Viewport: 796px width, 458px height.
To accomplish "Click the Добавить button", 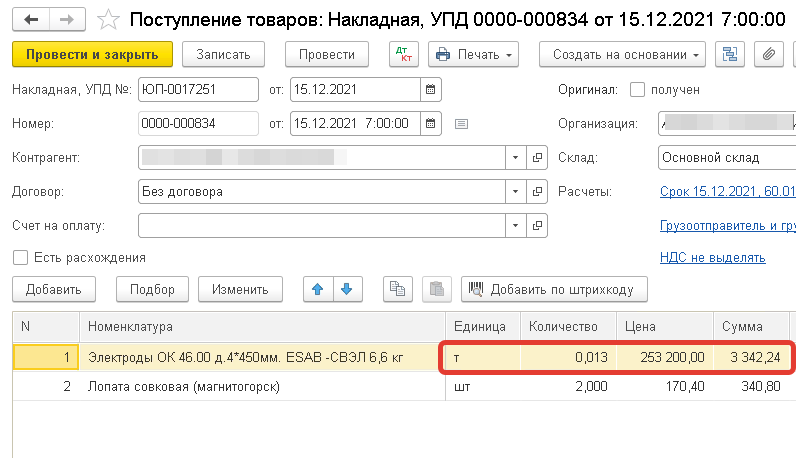I will (x=54, y=289).
